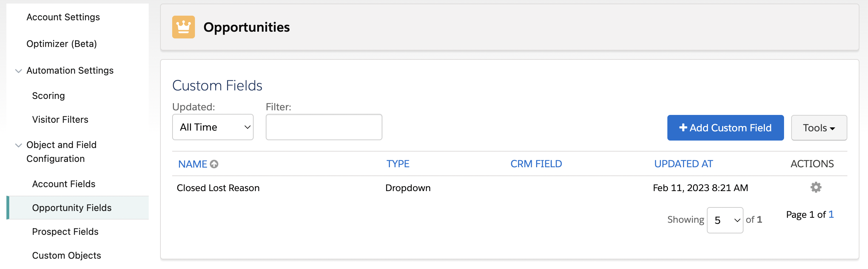Click the Opportunities crown icon
This screenshot has height=269, width=868.
point(183,27)
